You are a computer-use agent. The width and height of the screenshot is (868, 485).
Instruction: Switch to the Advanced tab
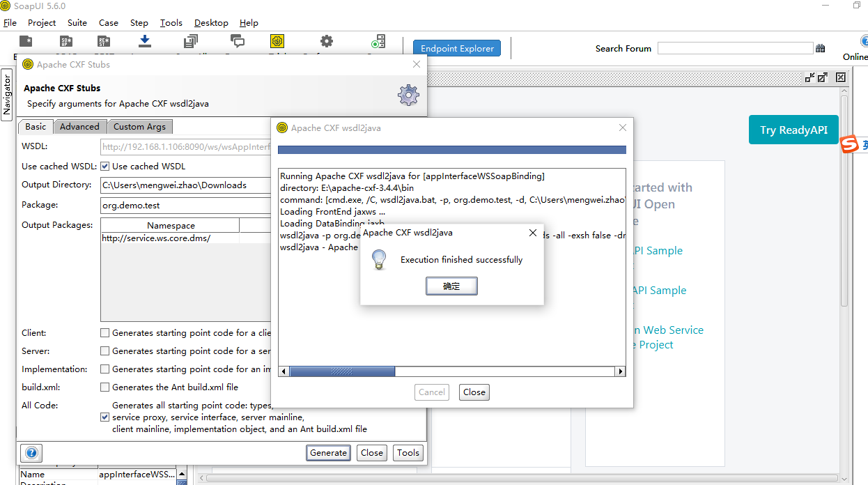[79, 126]
